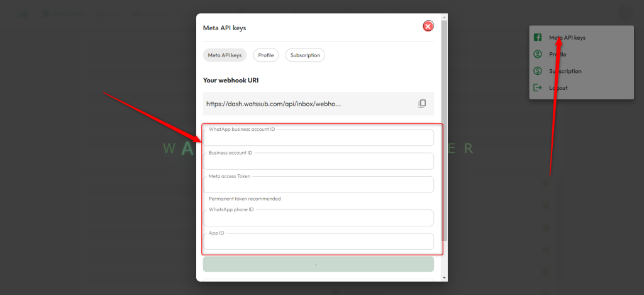Close the Meta API keys dialog
The width and height of the screenshot is (644, 295).
click(x=428, y=26)
